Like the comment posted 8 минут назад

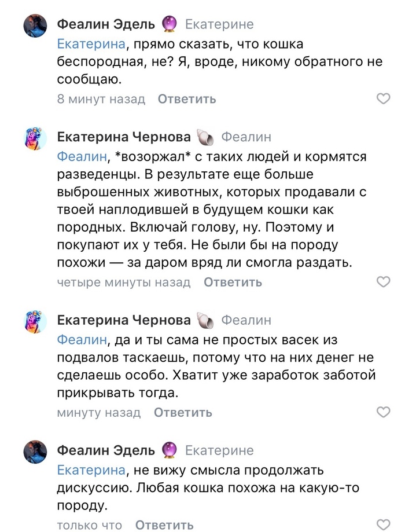point(384,99)
